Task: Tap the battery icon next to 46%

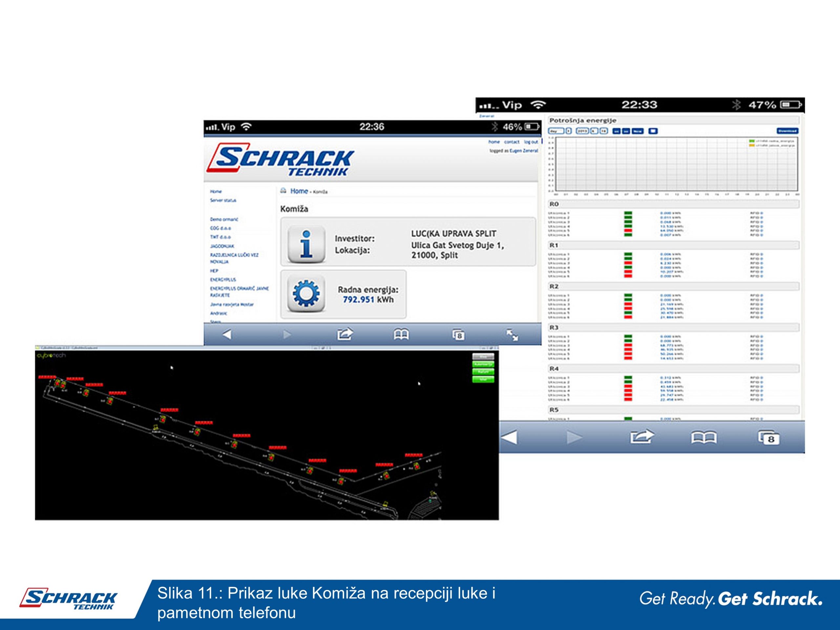Action: pos(532,126)
